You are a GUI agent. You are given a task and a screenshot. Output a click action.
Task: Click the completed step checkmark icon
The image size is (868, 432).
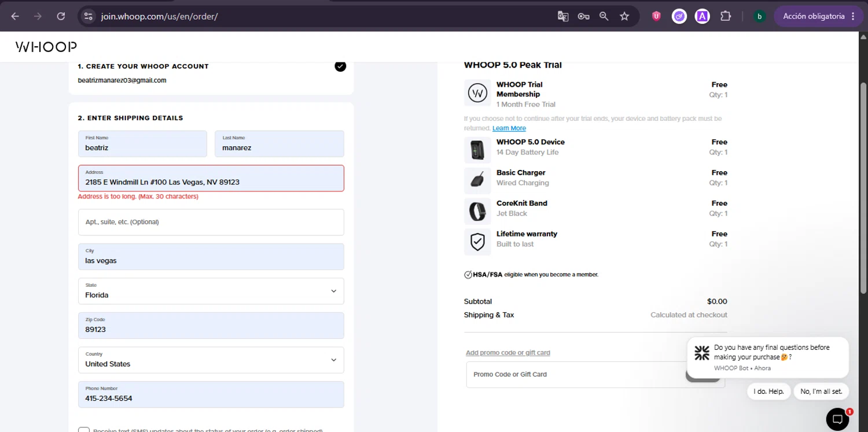click(x=340, y=66)
